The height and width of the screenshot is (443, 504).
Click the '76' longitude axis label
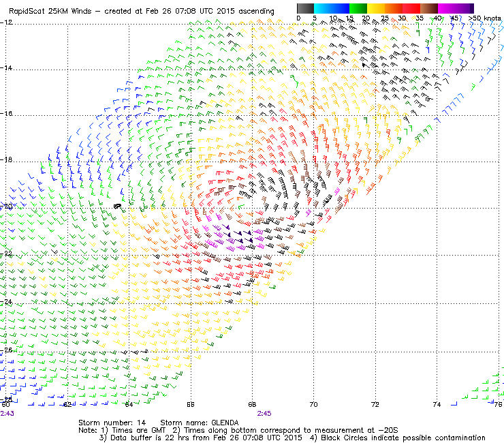[498, 404]
